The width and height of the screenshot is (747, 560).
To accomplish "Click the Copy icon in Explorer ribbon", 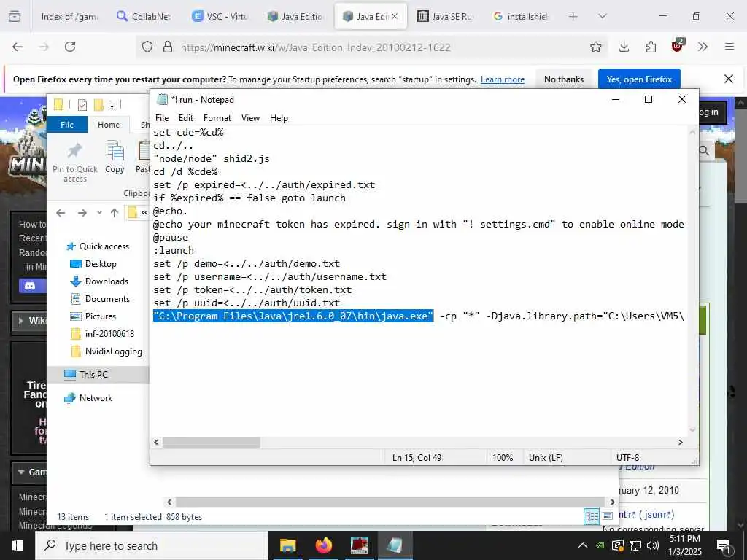I will click(x=115, y=157).
